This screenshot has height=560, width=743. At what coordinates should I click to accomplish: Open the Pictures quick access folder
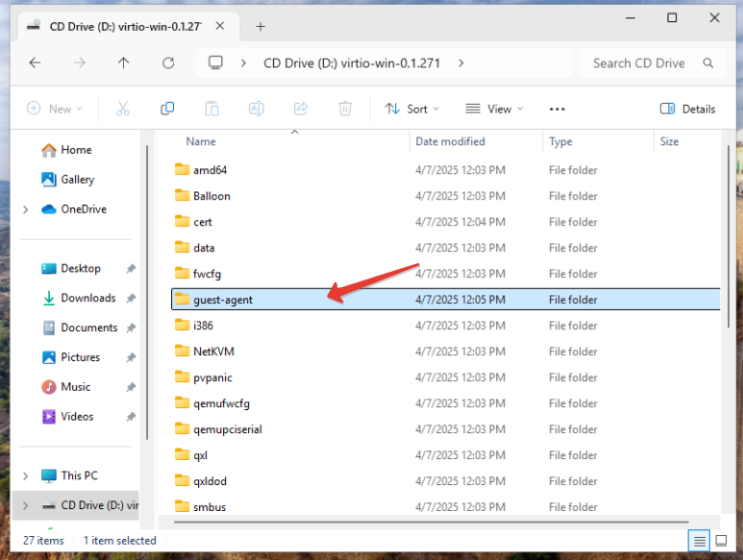pos(71,357)
